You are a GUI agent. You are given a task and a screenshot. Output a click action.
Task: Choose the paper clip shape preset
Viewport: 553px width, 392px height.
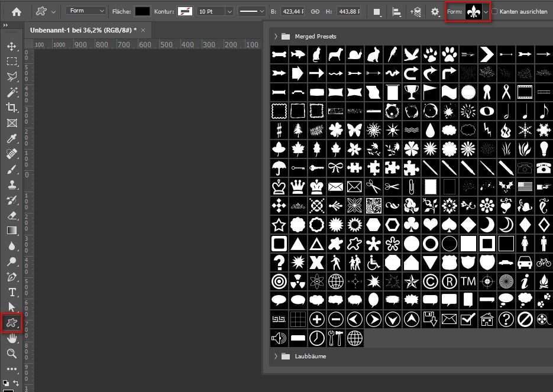(x=411, y=187)
